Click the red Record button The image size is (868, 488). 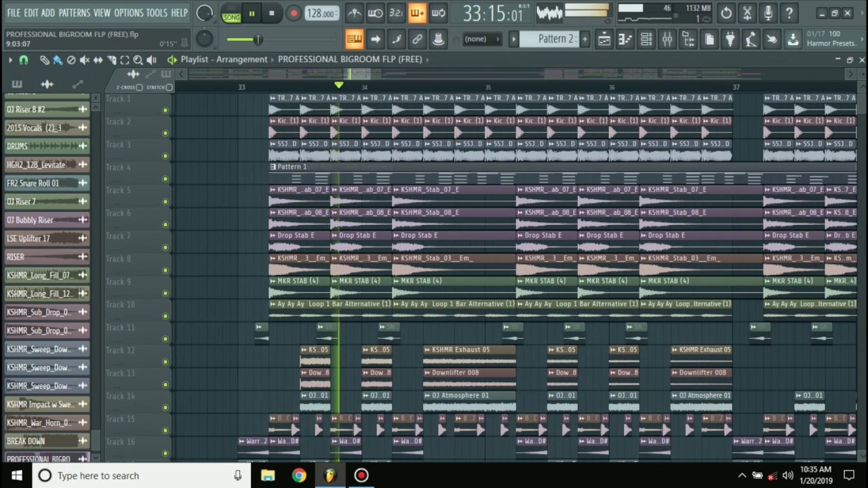(x=293, y=13)
